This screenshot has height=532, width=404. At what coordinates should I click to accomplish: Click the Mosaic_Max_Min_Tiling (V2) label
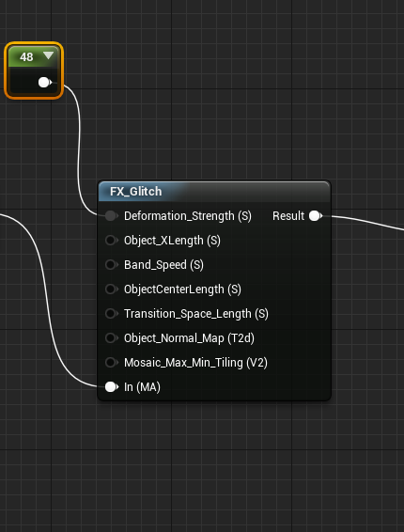click(195, 363)
